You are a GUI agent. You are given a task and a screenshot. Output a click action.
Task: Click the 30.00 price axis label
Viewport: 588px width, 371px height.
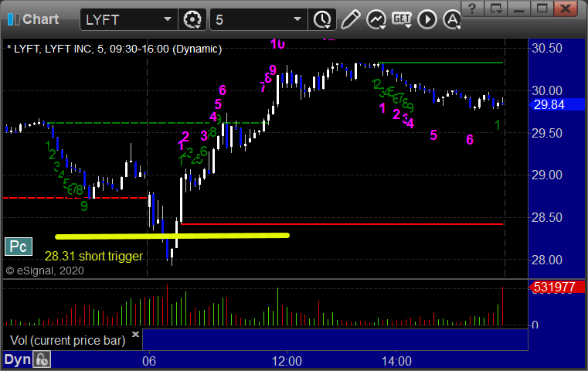(x=547, y=90)
